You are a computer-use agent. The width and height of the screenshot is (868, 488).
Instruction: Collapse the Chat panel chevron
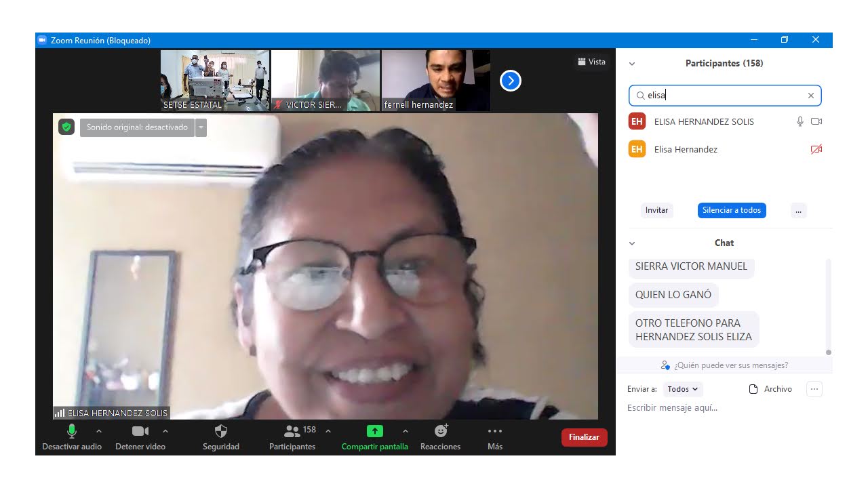click(632, 243)
